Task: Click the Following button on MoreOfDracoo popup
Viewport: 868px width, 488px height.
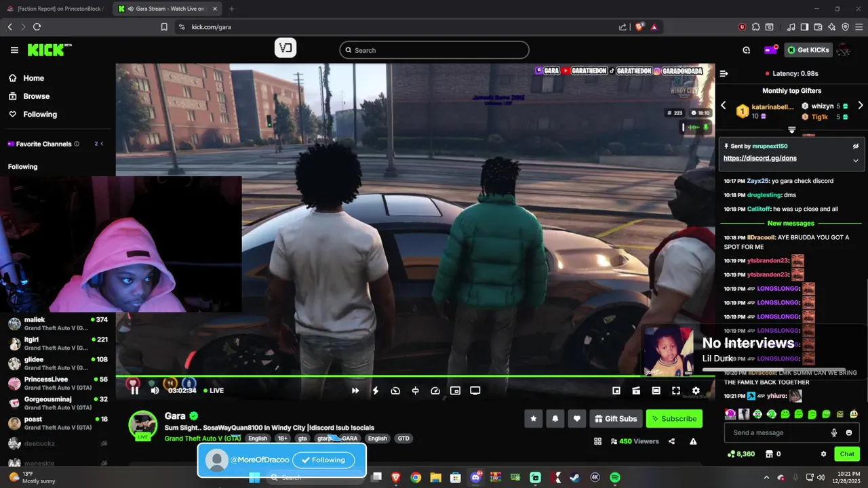Action: [323, 460]
